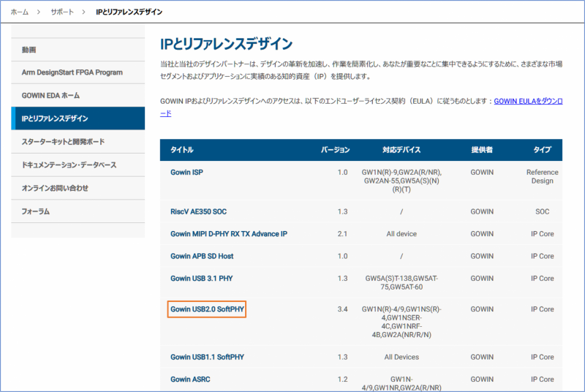Open the Gowin USB2.0 SoftPHY entry
Image resolution: width=585 pixels, height=392 pixels.
(207, 309)
